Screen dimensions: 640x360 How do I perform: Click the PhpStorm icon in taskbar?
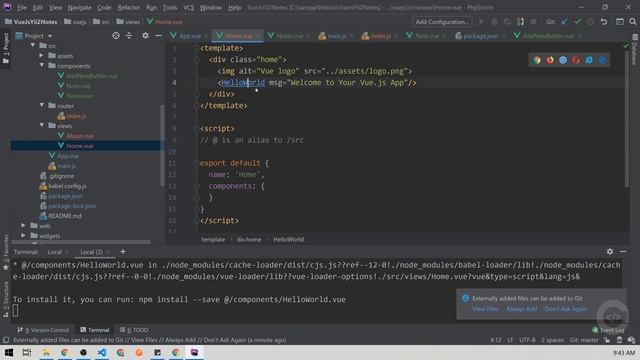point(195,353)
